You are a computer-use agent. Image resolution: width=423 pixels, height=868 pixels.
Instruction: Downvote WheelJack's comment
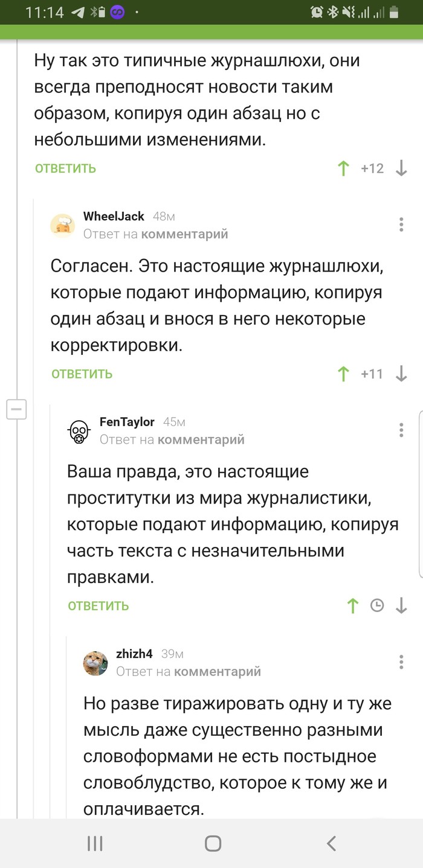pos(401,374)
